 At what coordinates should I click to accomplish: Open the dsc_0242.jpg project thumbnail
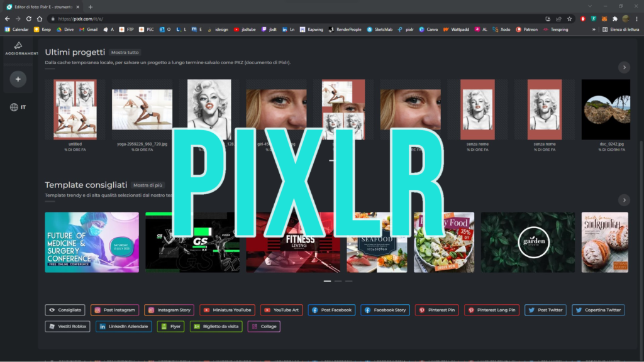coord(606,109)
